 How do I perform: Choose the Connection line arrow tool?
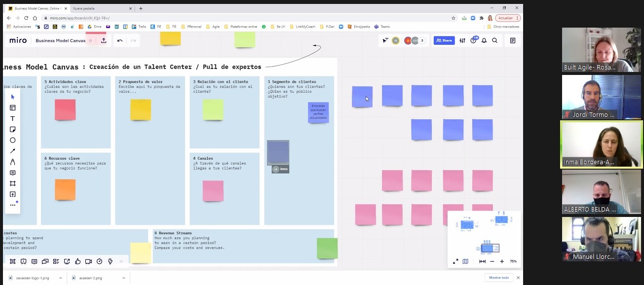[13, 151]
